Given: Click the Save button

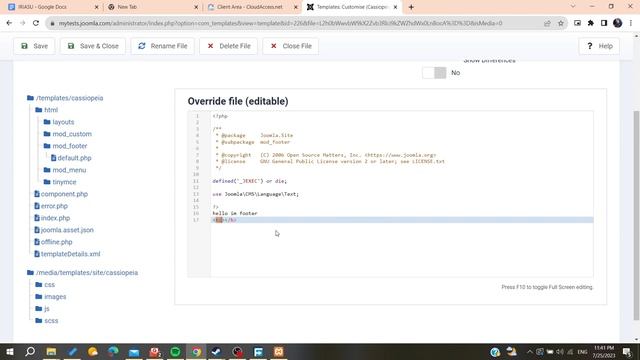Looking at the screenshot, I should (34, 46).
